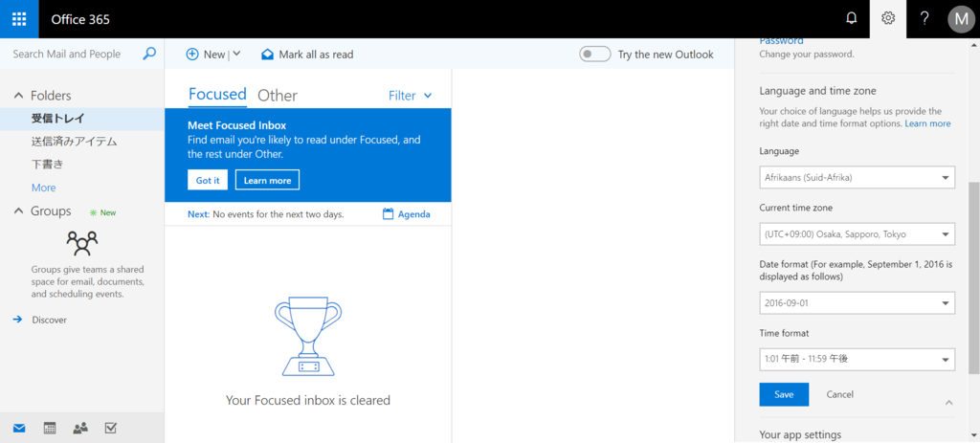The height and width of the screenshot is (443, 980).
Task: Click the settings pane scrollbar thumb
Action: [x=973, y=278]
